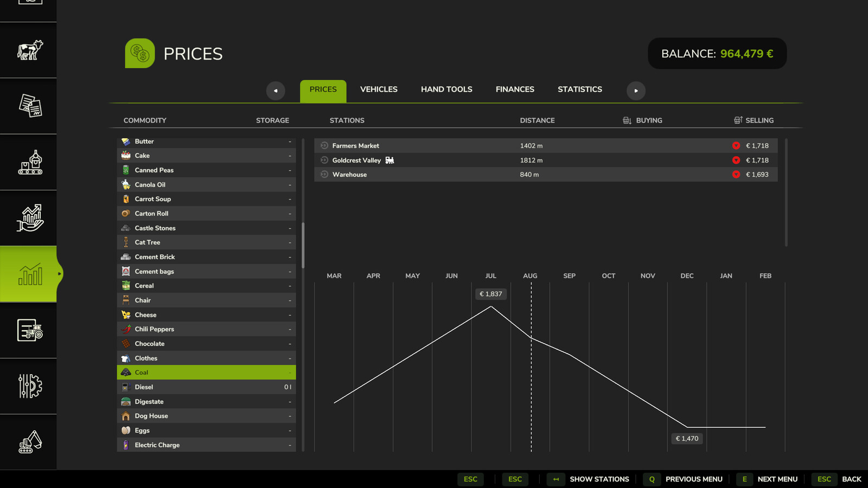Click the Cake commodity icon
The width and height of the screenshot is (868, 488).
pyautogui.click(x=126, y=155)
